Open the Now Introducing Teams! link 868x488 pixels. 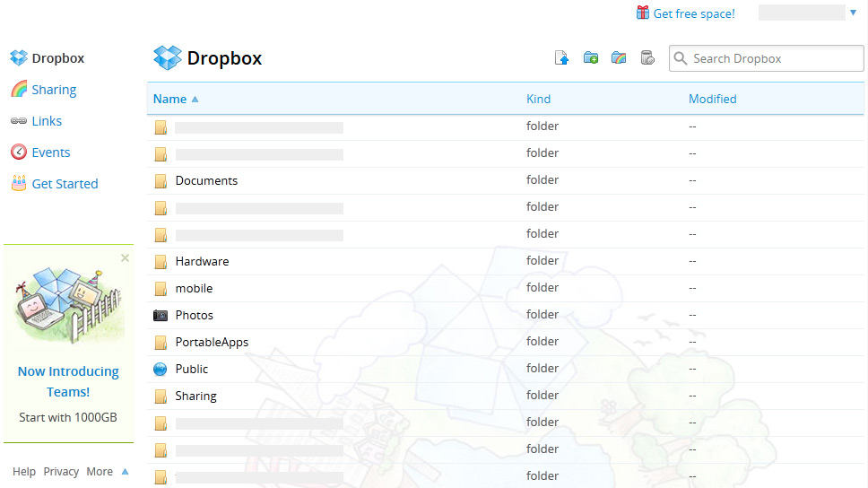68,381
